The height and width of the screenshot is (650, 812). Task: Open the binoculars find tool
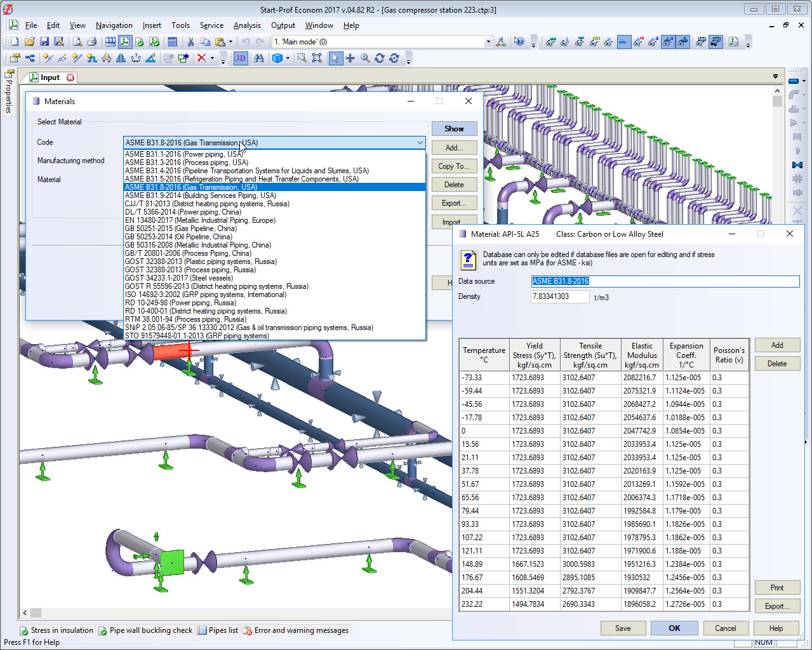point(258,58)
